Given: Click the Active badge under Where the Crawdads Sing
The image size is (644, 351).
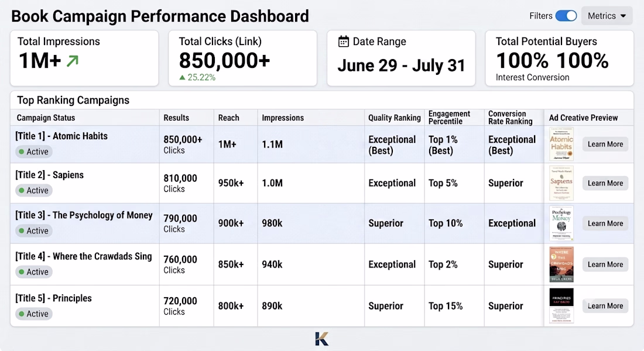Looking at the screenshot, I should (34, 272).
